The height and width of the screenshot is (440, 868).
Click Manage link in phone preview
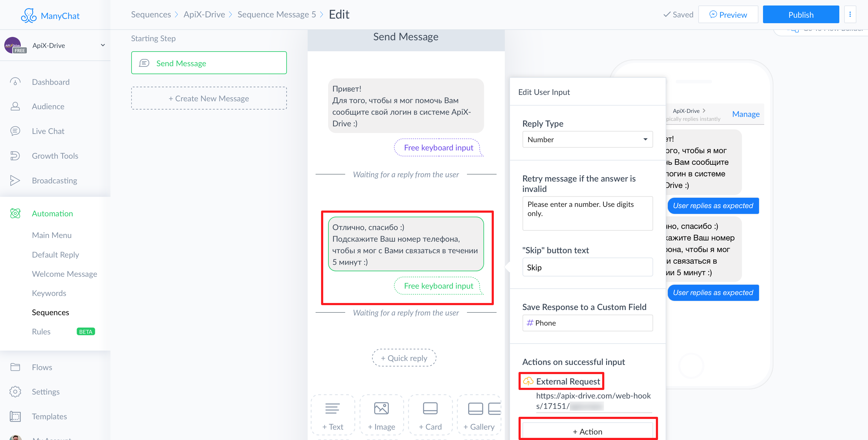tap(746, 114)
